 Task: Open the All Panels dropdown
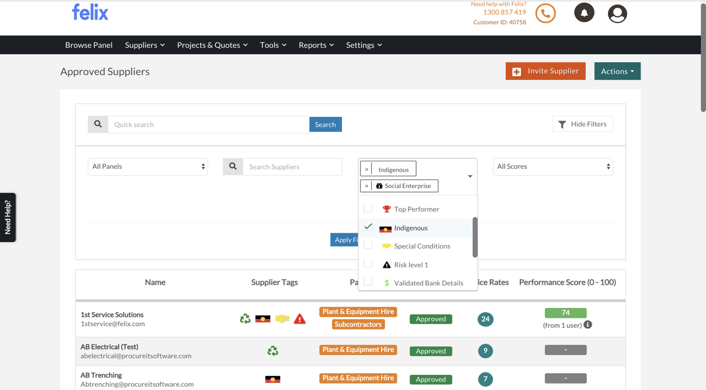click(x=148, y=167)
